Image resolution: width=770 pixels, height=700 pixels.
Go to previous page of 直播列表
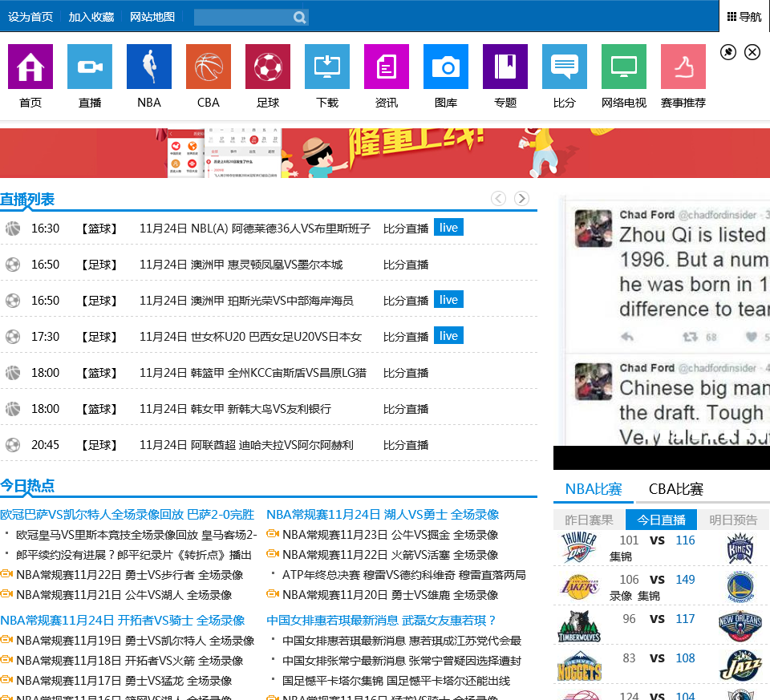[498, 198]
